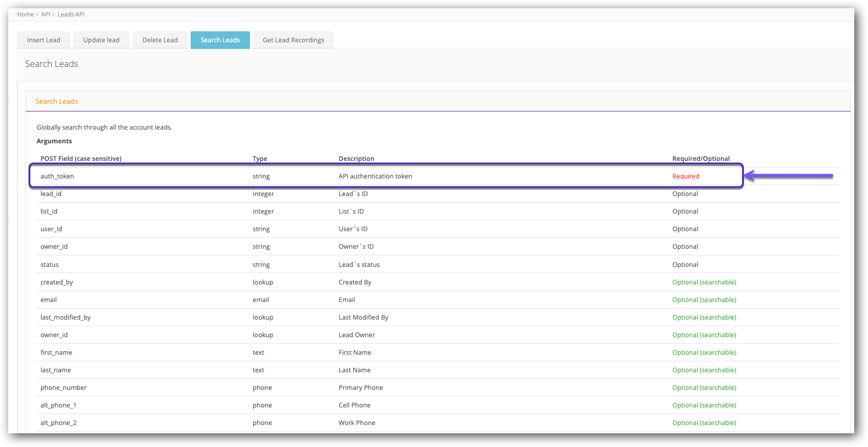Click the status field name

(49, 265)
